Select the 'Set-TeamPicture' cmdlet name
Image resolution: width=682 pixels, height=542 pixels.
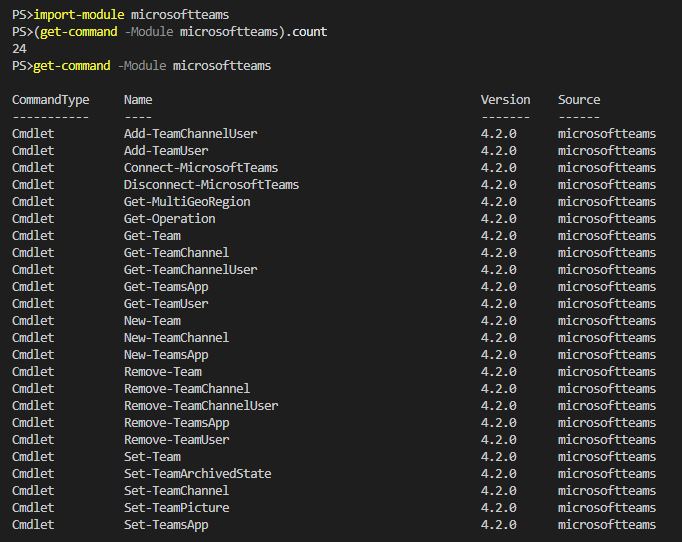click(x=177, y=508)
